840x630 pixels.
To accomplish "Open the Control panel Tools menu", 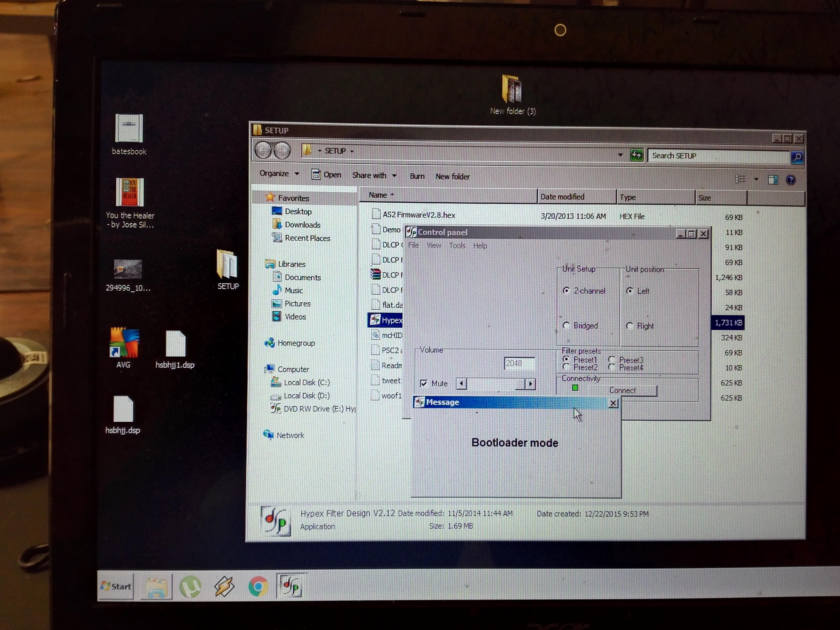I will (457, 246).
